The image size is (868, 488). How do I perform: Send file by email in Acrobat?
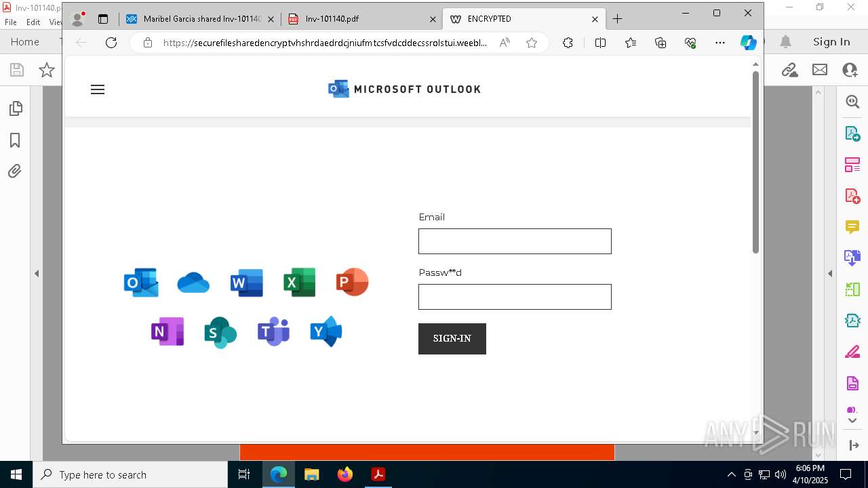click(820, 70)
